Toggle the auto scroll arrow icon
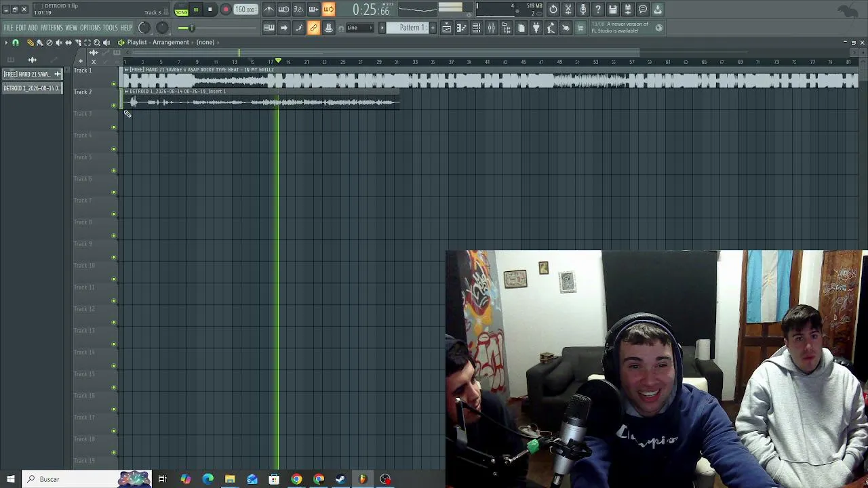868x488 pixels. pyautogui.click(x=284, y=28)
